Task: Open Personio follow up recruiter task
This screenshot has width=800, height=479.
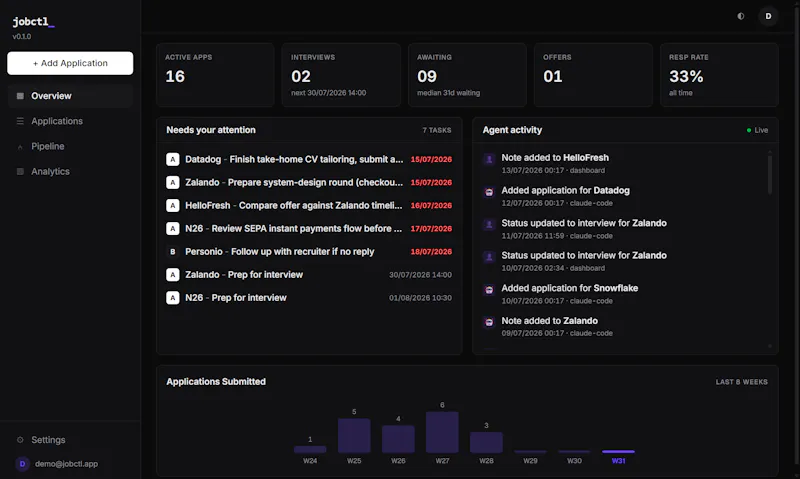Action: click(309, 251)
